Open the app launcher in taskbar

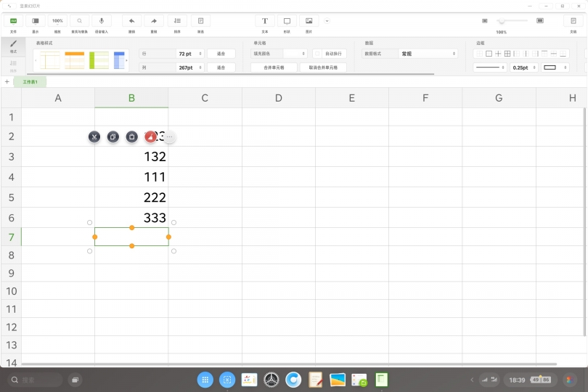tap(205, 380)
